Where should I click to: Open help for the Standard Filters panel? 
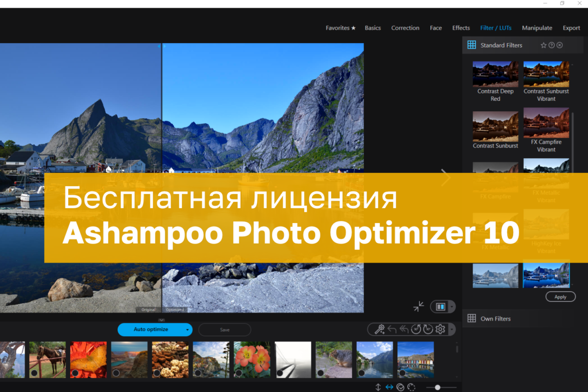(x=551, y=45)
